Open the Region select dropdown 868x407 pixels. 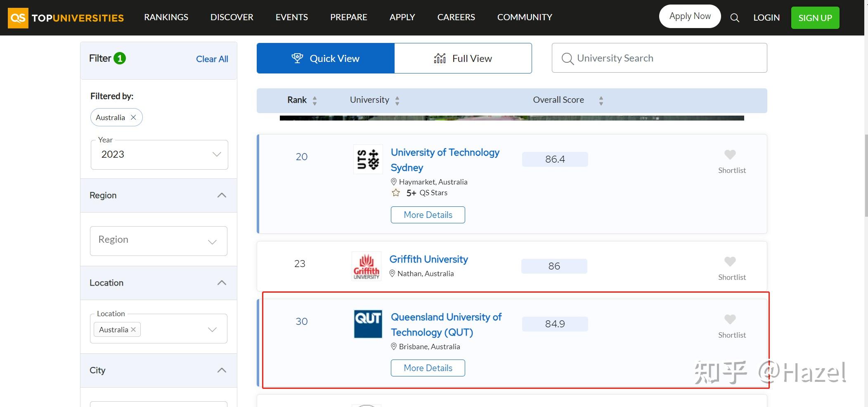(158, 241)
